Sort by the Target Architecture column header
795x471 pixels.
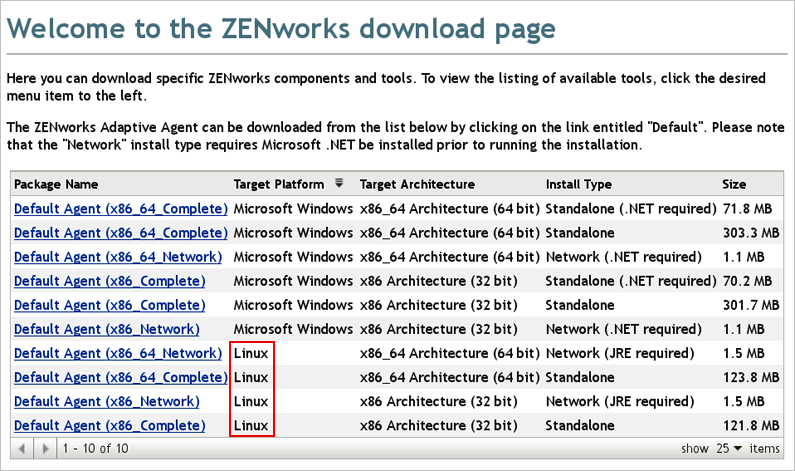pyautogui.click(x=417, y=184)
